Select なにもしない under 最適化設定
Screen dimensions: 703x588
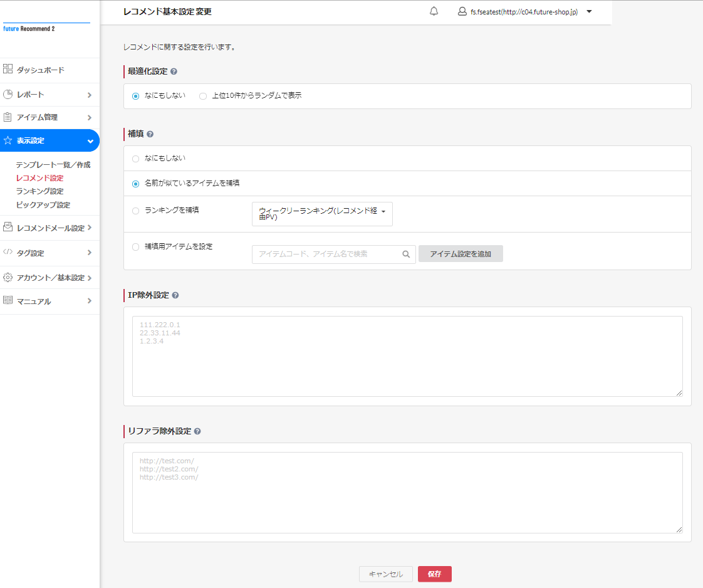click(x=136, y=97)
